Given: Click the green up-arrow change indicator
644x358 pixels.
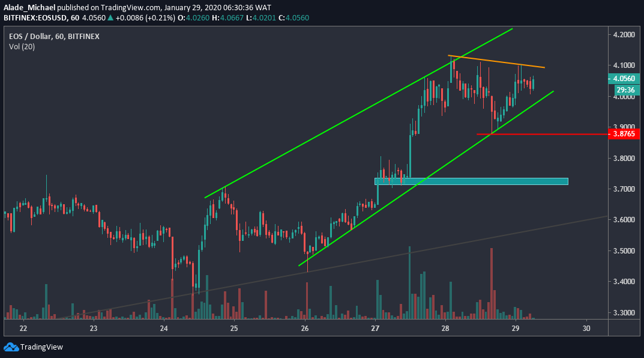Looking at the screenshot, I should pyautogui.click(x=110, y=18).
